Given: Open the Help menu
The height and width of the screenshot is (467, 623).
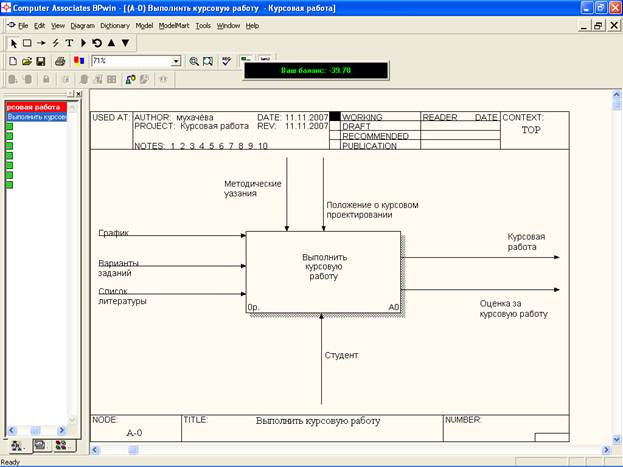Looking at the screenshot, I should (x=252, y=26).
